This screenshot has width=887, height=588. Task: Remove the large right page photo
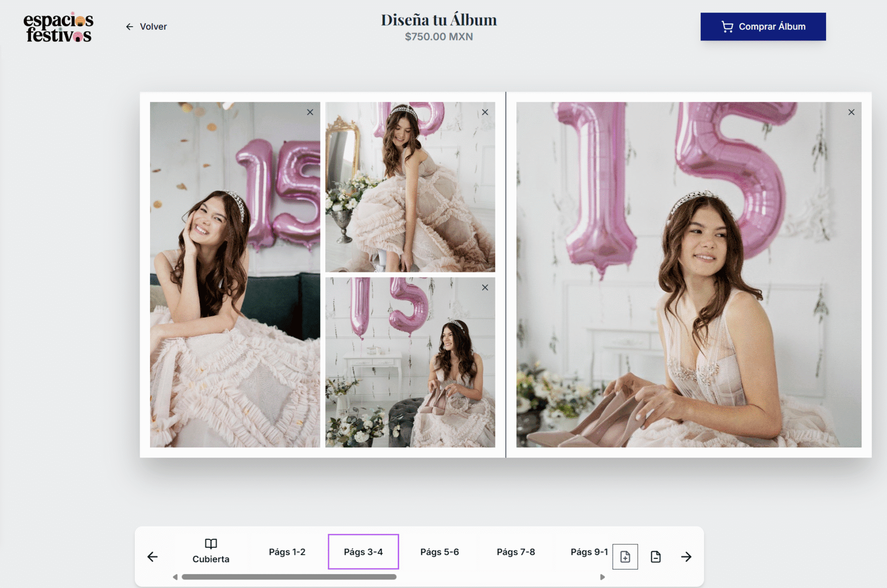851,112
